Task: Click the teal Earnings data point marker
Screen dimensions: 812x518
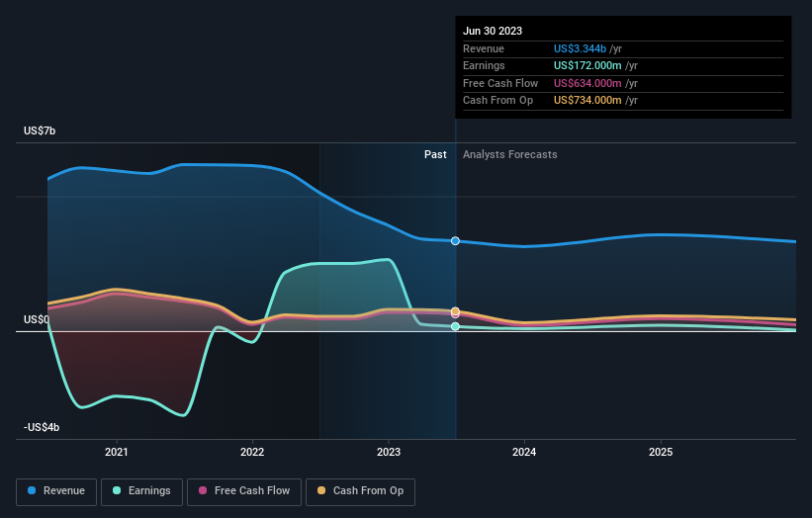Action: (x=455, y=326)
